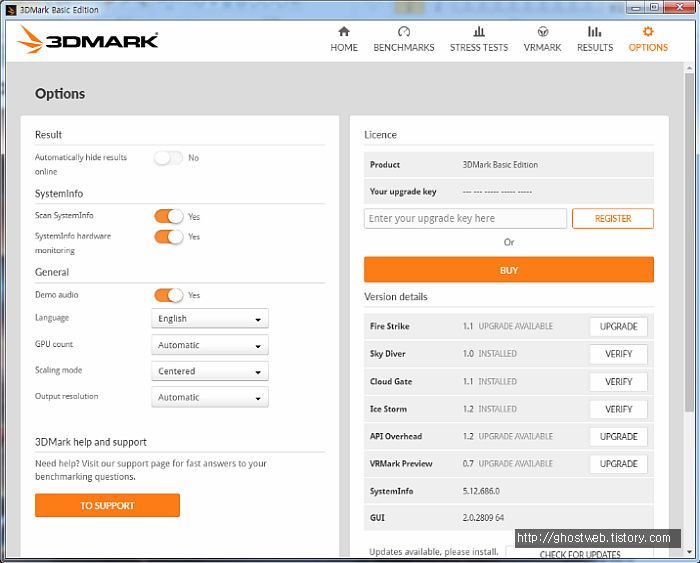Click "Updates available, please install." text
700x563 pixels.
(433, 552)
